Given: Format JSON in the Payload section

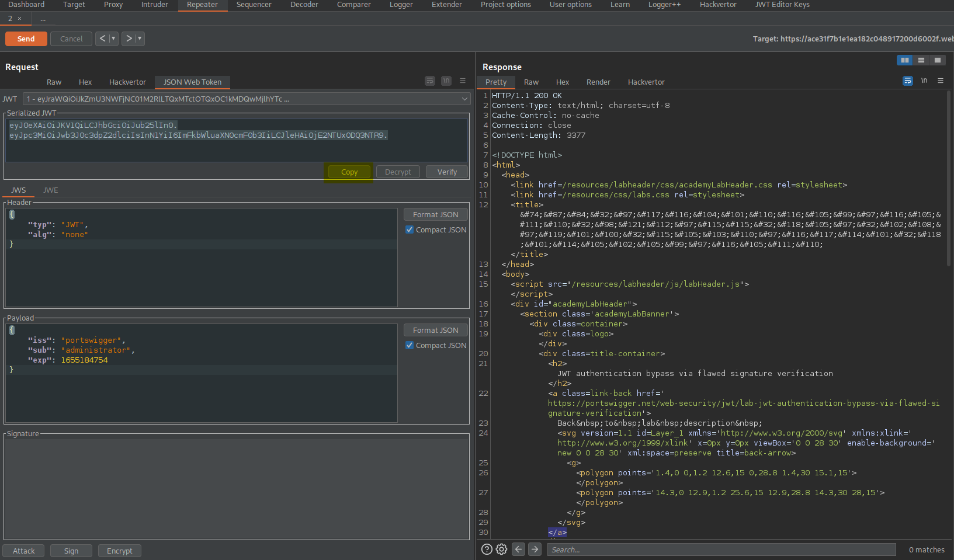Looking at the screenshot, I should click(436, 330).
